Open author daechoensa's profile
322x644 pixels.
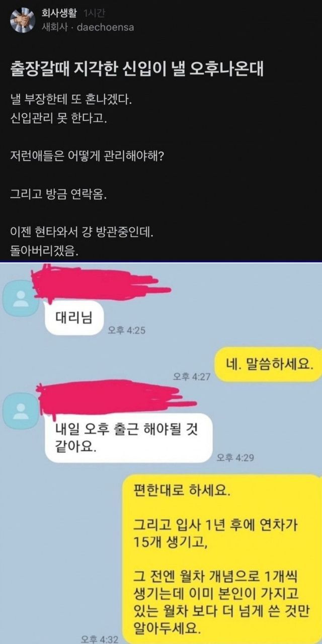coord(105,27)
